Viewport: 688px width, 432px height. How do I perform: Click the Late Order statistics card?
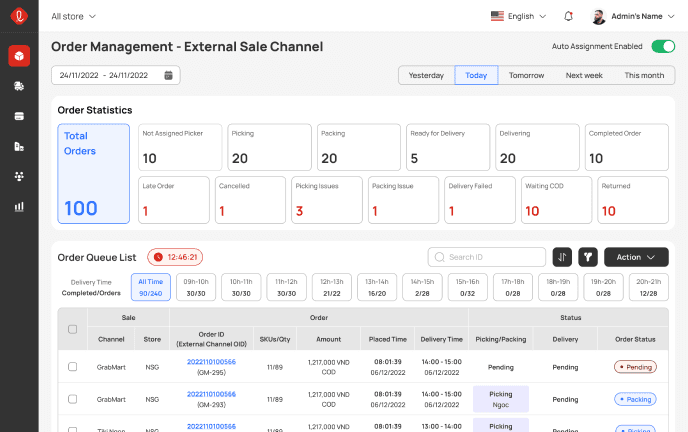click(x=174, y=200)
